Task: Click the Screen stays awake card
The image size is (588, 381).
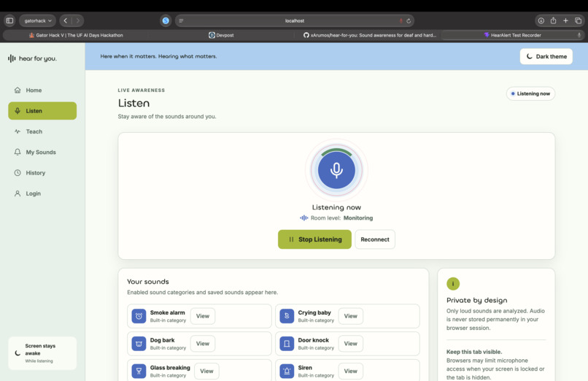Action: (42, 353)
